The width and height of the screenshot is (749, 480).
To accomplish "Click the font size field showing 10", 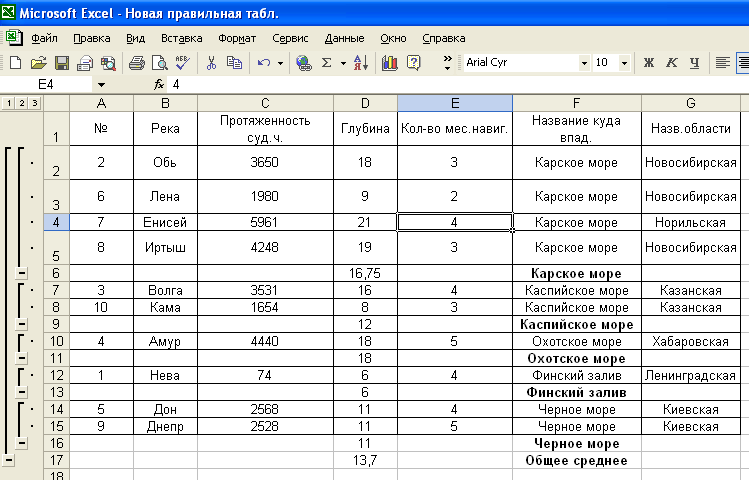I will (604, 63).
